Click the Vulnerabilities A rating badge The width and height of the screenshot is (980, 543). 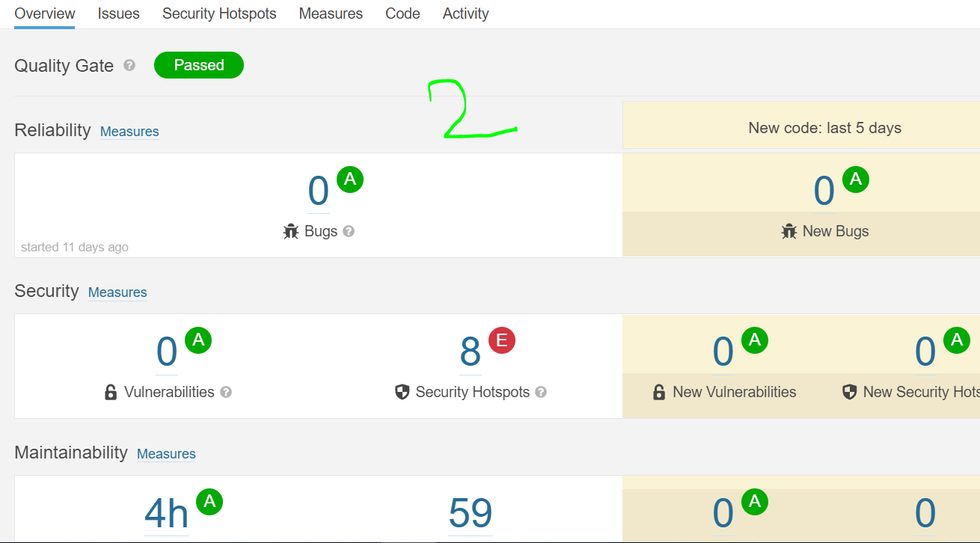tap(198, 341)
